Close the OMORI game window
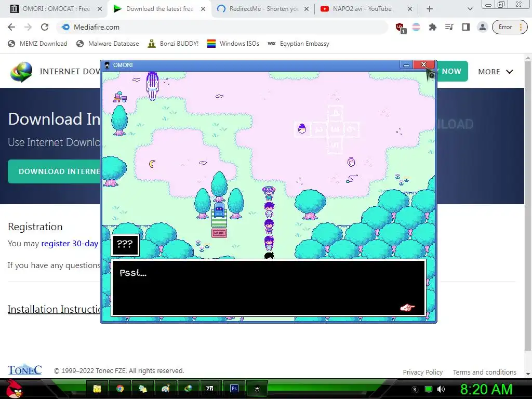Viewport: 532px width, 399px height. click(x=423, y=64)
